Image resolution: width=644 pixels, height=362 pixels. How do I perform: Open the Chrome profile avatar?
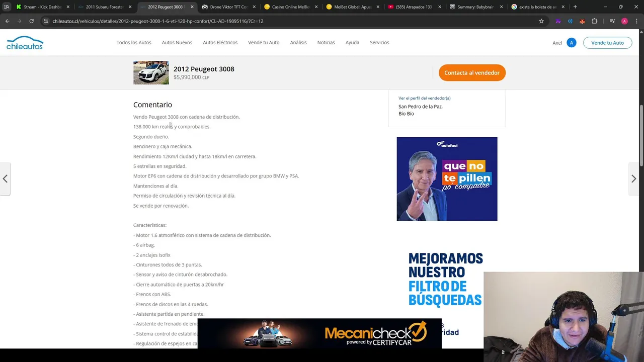pyautogui.click(x=624, y=21)
